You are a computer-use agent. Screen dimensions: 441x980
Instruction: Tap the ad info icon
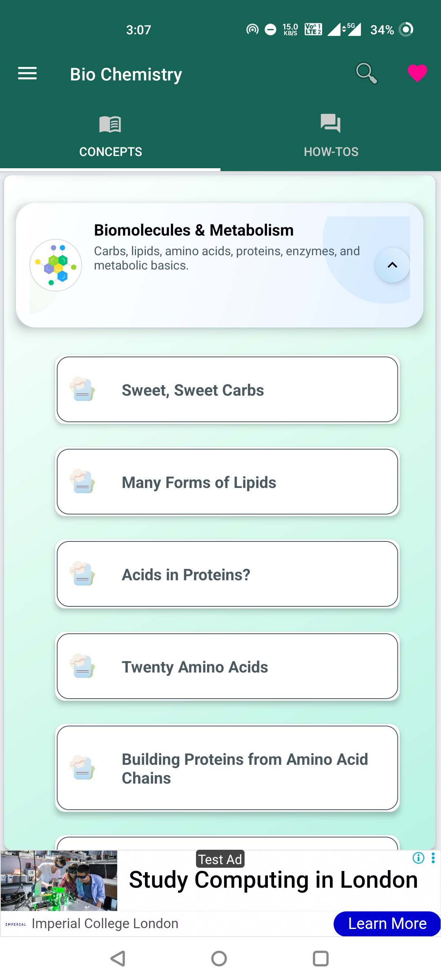pyautogui.click(x=419, y=857)
